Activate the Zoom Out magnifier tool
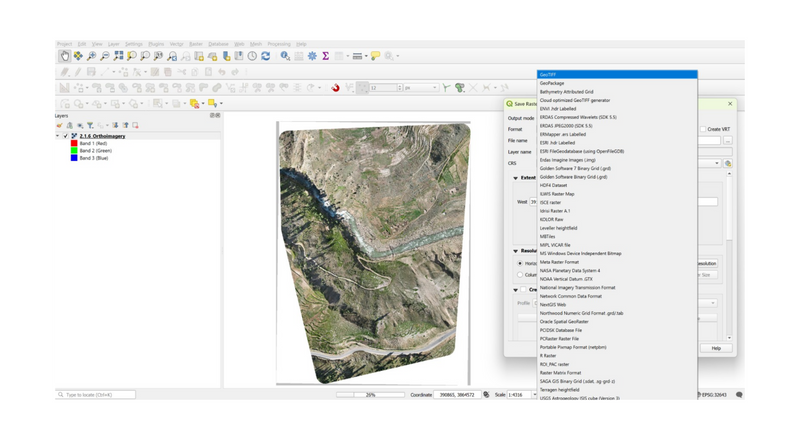The image size is (800, 440). pyautogui.click(x=105, y=56)
